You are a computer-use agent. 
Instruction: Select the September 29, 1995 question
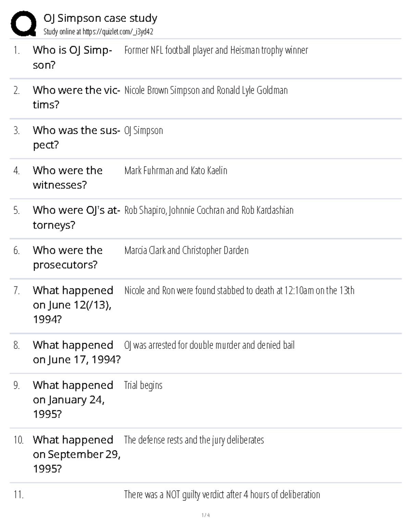point(76,454)
